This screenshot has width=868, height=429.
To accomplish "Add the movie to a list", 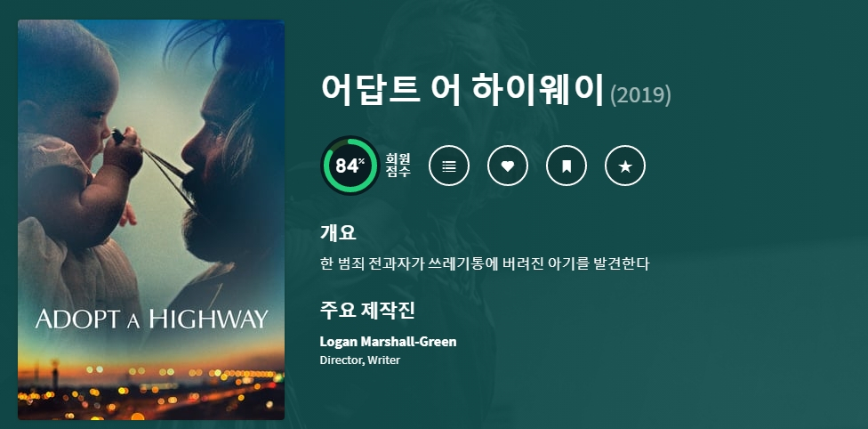I will [449, 166].
